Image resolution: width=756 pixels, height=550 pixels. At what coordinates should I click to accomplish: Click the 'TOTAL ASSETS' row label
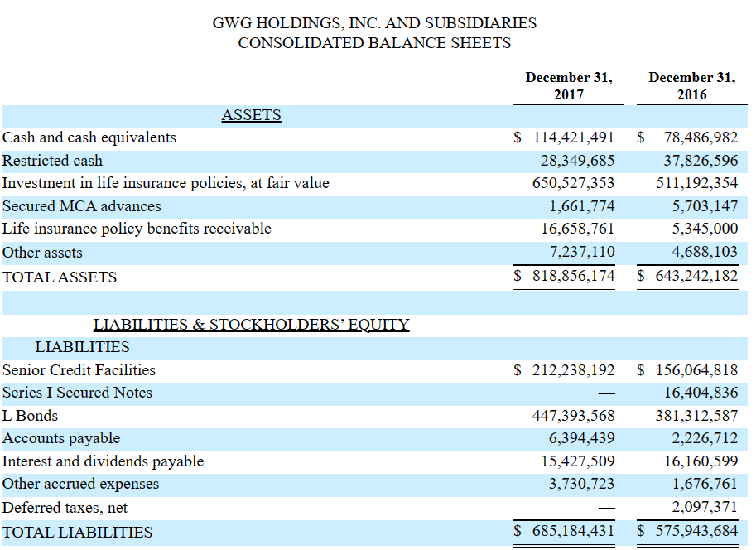point(60,277)
